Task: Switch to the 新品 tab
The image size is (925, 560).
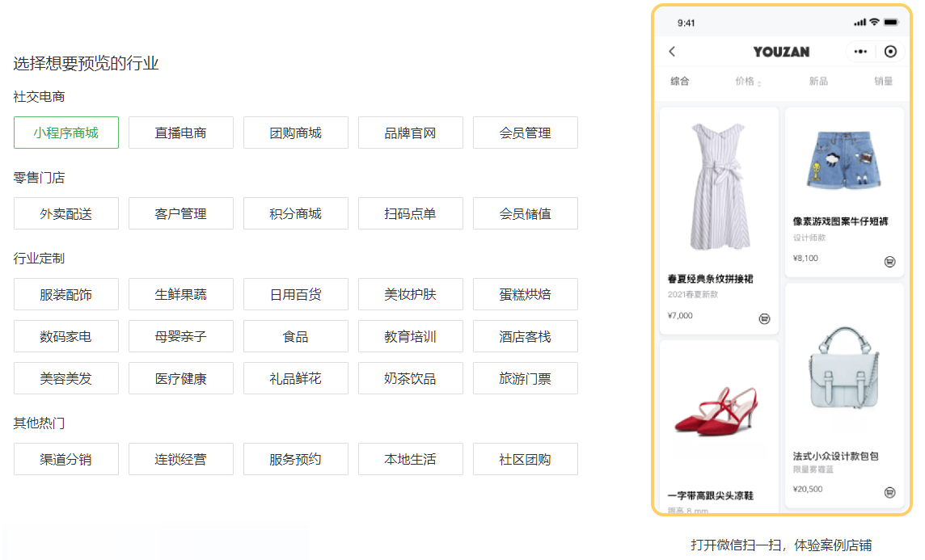Action: 818,82
